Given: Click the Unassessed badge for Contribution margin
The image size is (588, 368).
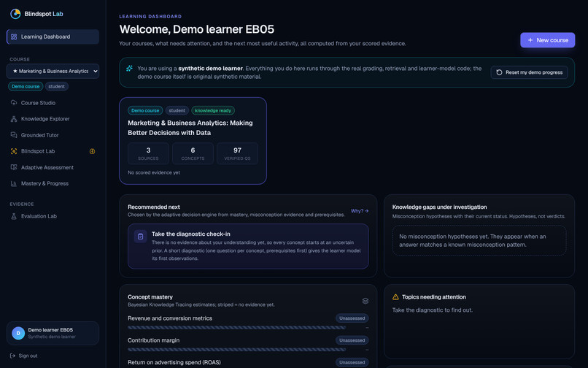Looking at the screenshot, I should click(352, 340).
